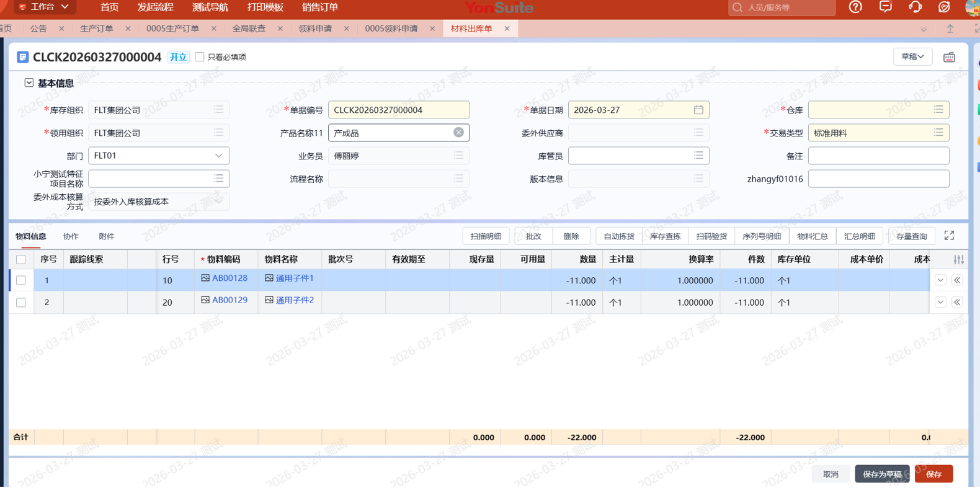Screen dimensions: 980x488
Task: Check the row 1 checkbox for AB00128
Action: pyautogui.click(x=21, y=280)
